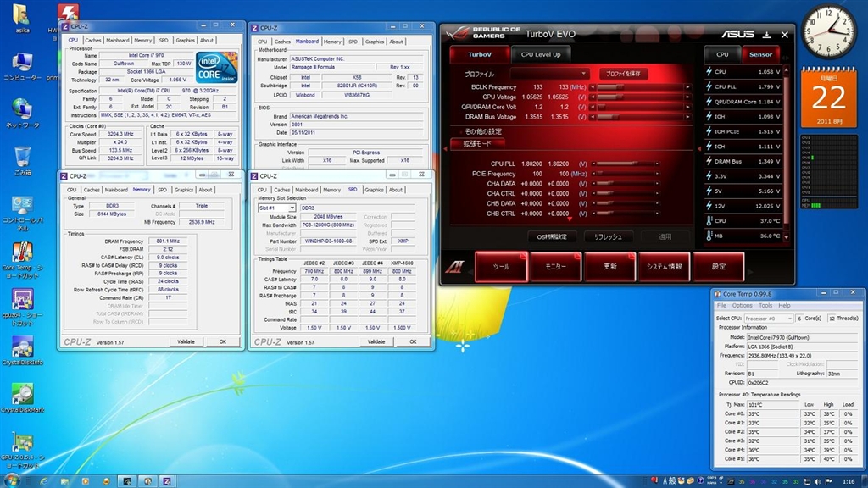Select the CPU-Z button on the taskbar
This screenshot has width=868, height=488.
(167, 481)
